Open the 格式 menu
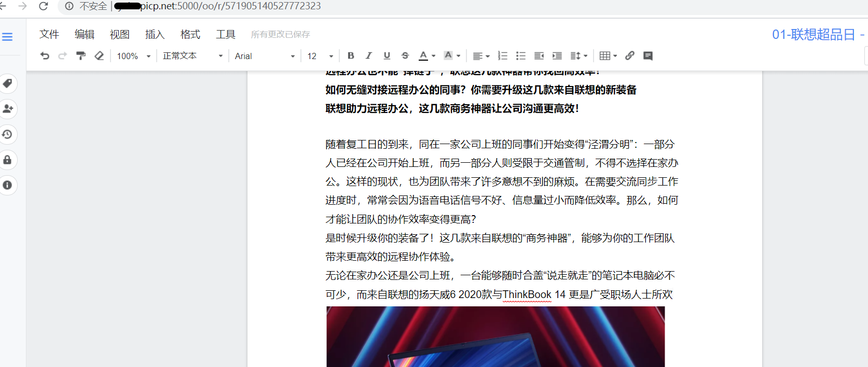This screenshot has width=868, height=367. tap(190, 34)
